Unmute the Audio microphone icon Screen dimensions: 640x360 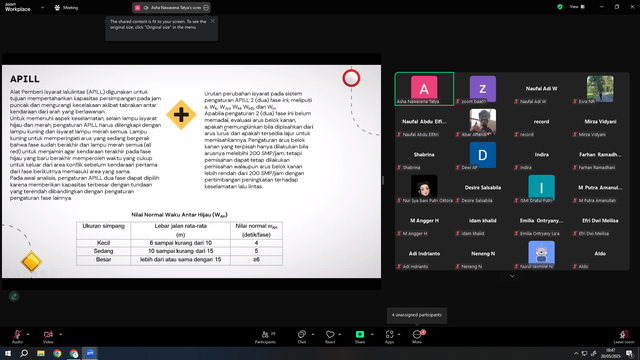click(x=17, y=334)
